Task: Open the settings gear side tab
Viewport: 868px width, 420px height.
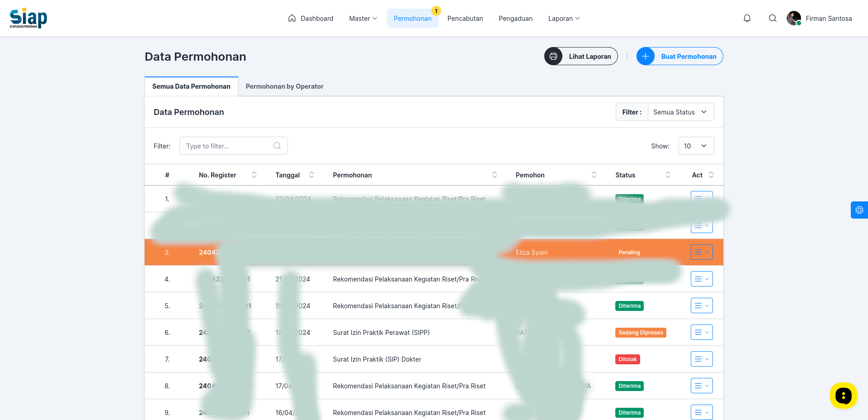Action: (x=859, y=210)
